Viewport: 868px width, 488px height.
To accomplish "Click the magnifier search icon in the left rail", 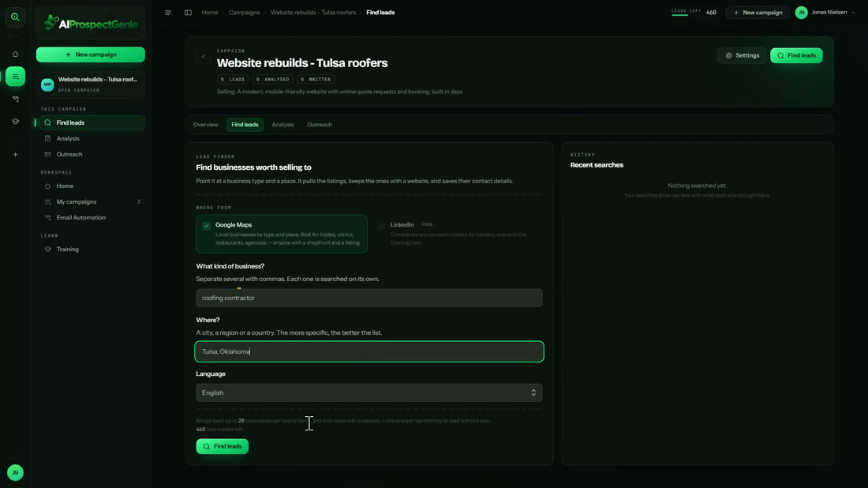I will pos(15,17).
